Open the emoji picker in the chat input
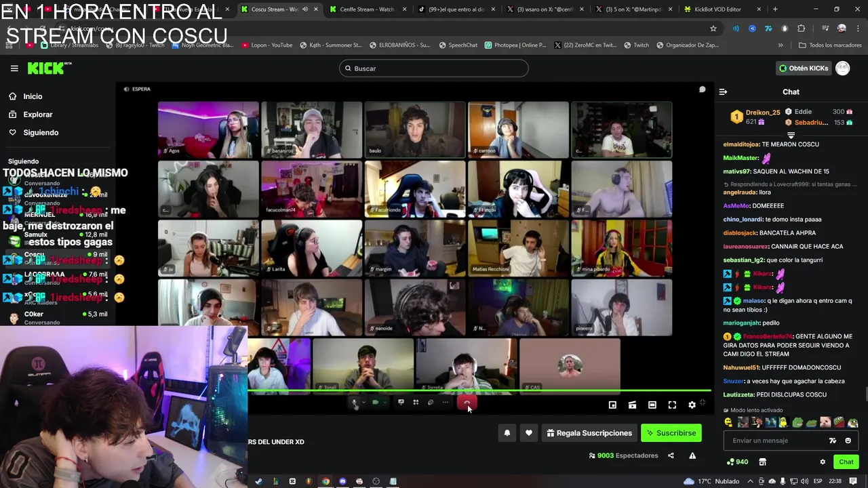 coord(848,441)
